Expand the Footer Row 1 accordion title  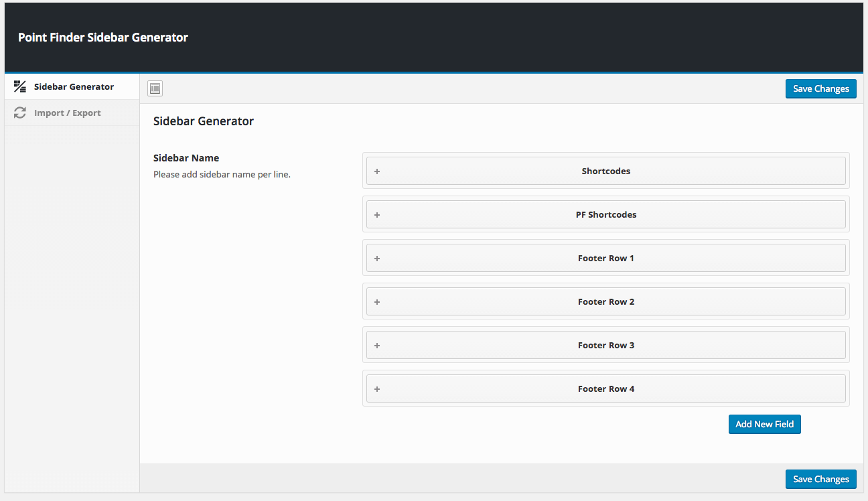coord(605,259)
